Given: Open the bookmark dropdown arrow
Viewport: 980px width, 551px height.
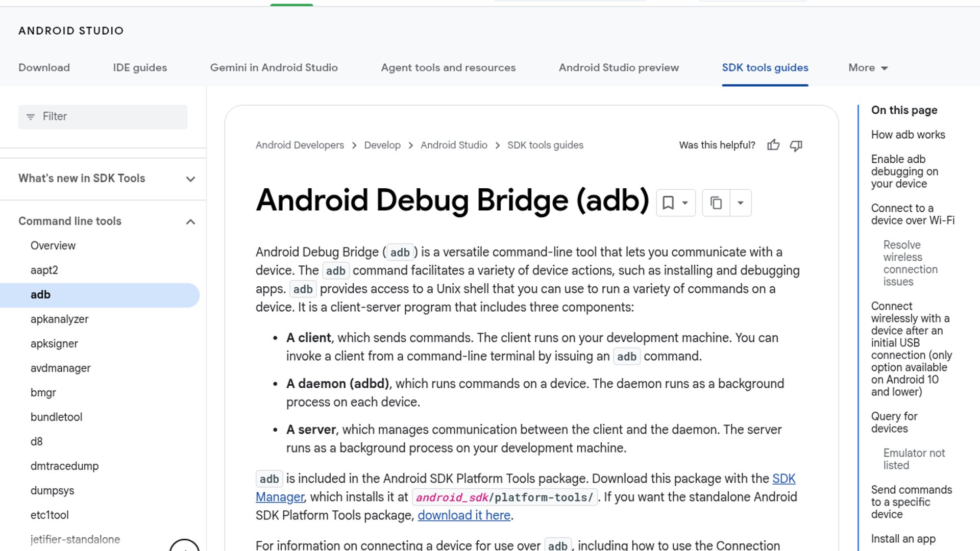Looking at the screenshot, I should [x=685, y=203].
